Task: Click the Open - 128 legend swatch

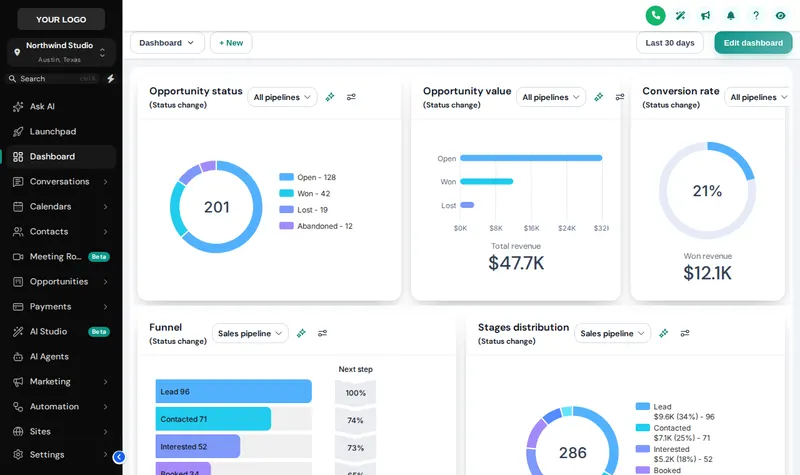Action: click(286, 177)
